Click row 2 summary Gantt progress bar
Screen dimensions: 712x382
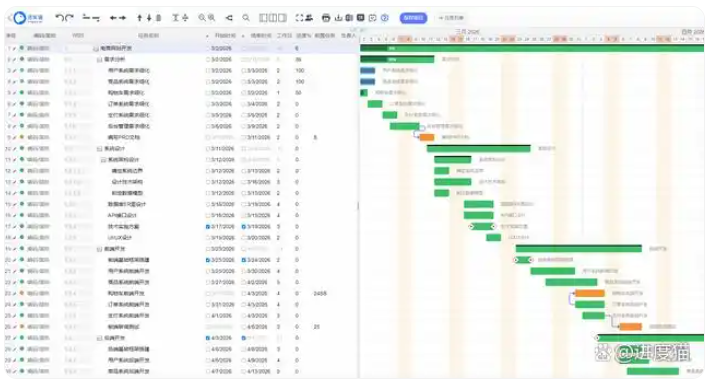pos(397,60)
